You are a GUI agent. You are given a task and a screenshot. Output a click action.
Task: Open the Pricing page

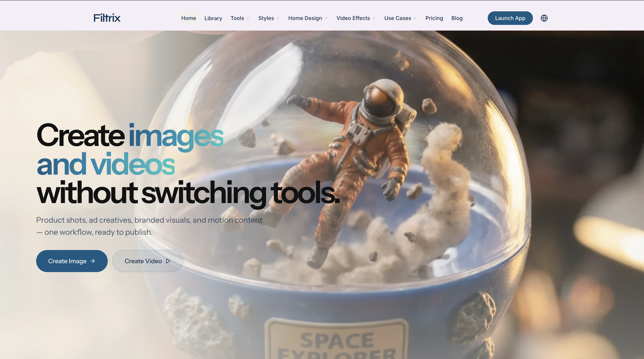(434, 18)
